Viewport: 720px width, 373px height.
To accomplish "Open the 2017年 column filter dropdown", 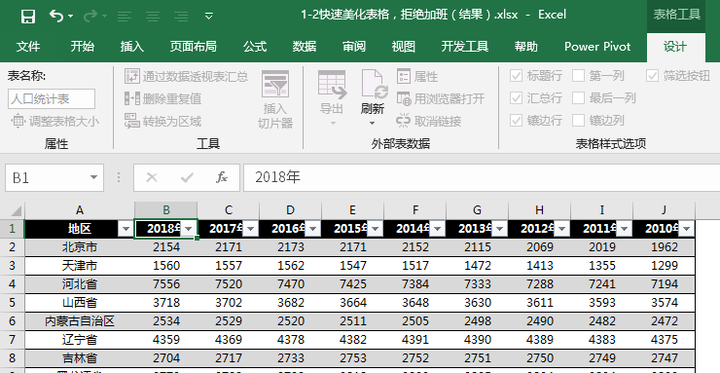I will pyautogui.click(x=251, y=229).
